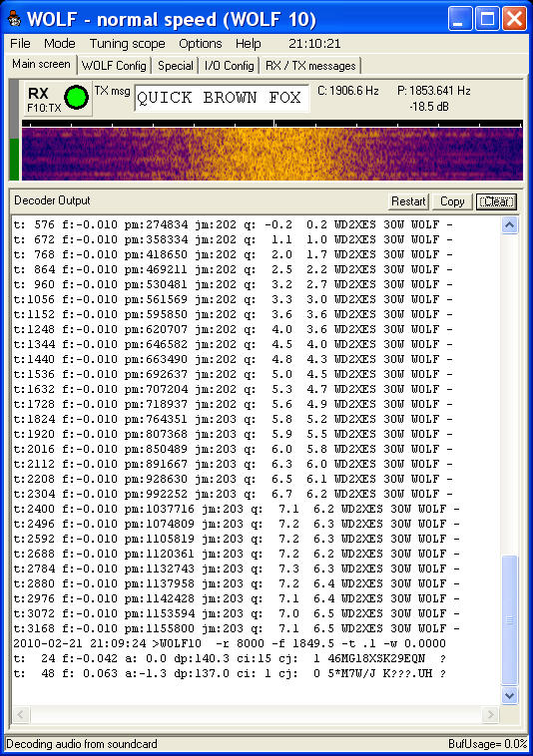The width and height of the screenshot is (533, 756).
Task: Open the File menu
Action: (x=20, y=44)
